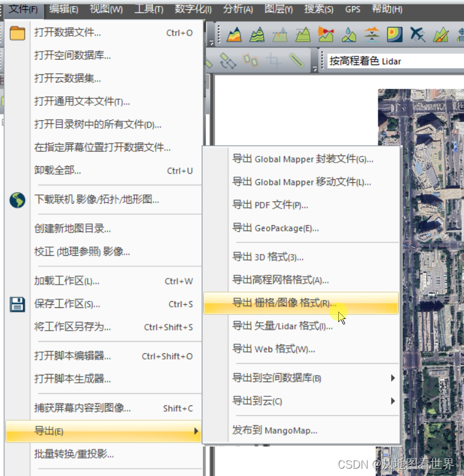Click the greyed-out crop frame icon
This screenshot has height=476, width=464.
(x=274, y=60)
